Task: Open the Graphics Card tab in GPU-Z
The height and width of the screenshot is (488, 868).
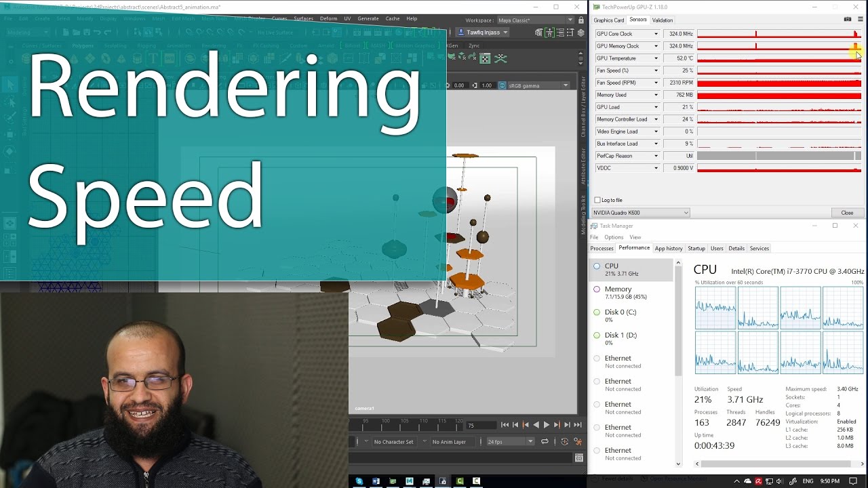Action: 608,20
